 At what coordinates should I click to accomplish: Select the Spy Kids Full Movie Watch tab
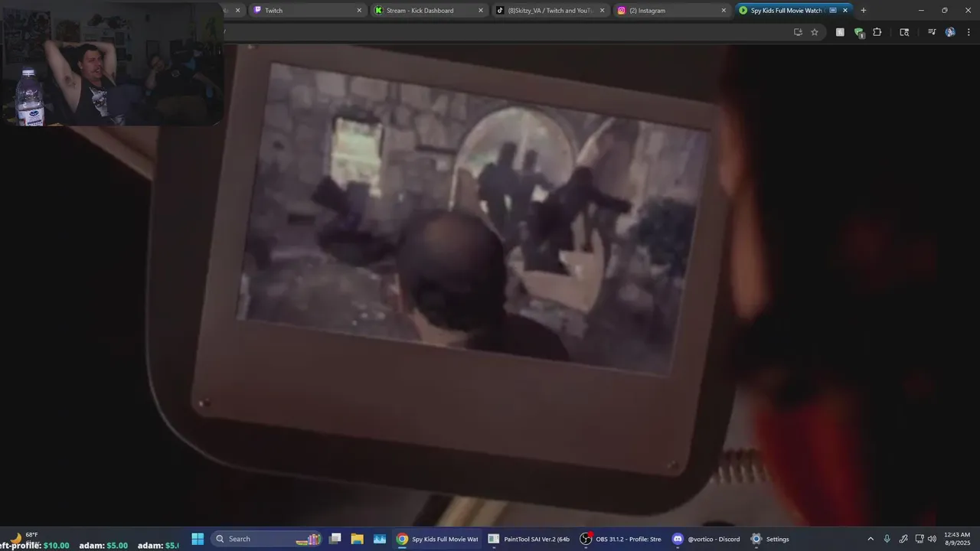tap(793, 11)
